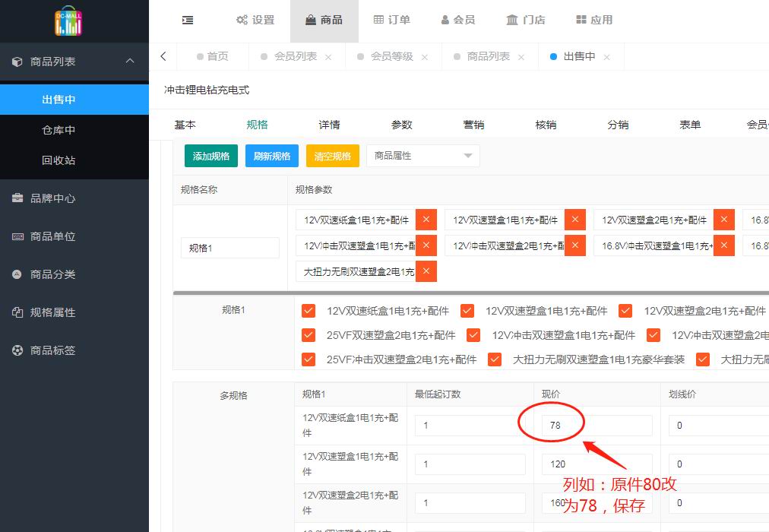Remove spec value 12V冲击双速塑盒1电1充
This screenshot has height=532, width=769.
click(x=426, y=245)
